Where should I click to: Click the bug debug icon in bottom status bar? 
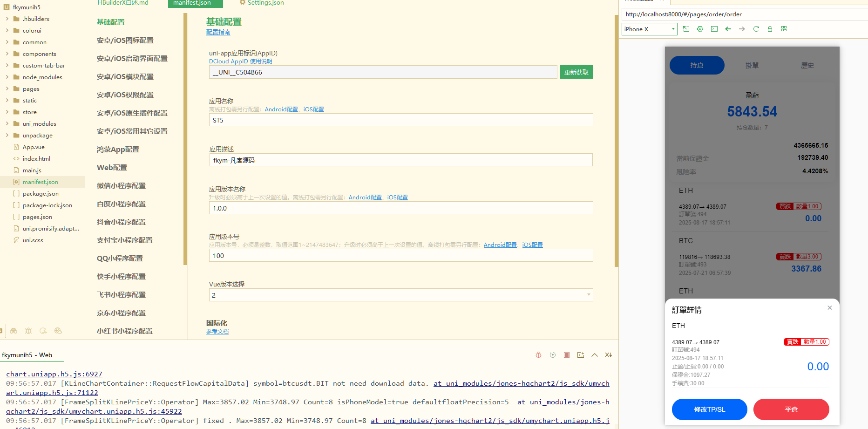(28, 331)
